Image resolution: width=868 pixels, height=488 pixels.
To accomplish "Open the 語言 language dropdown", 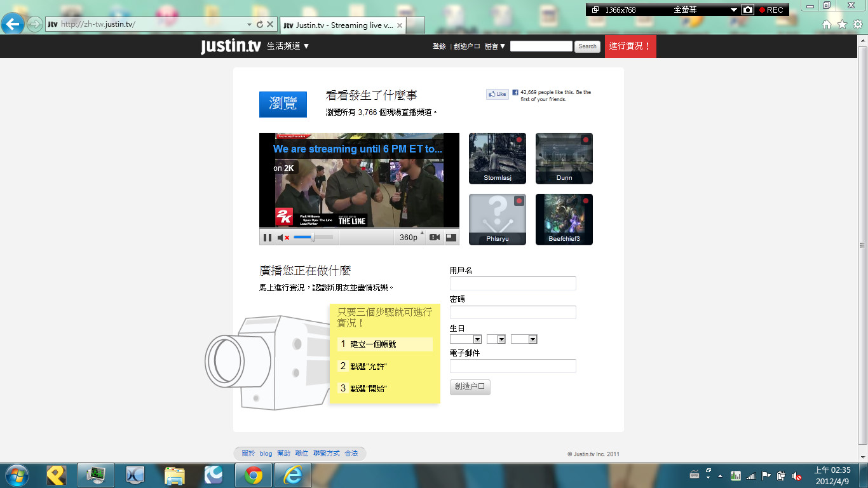I will [x=495, y=46].
